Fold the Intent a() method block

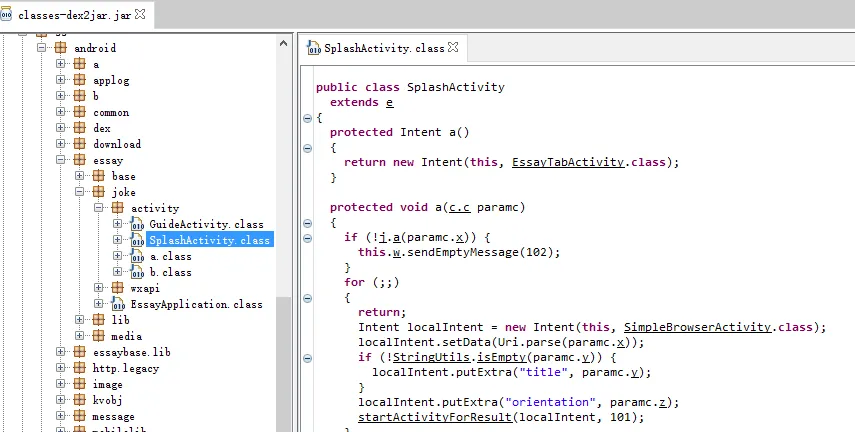(x=307, y=148)
